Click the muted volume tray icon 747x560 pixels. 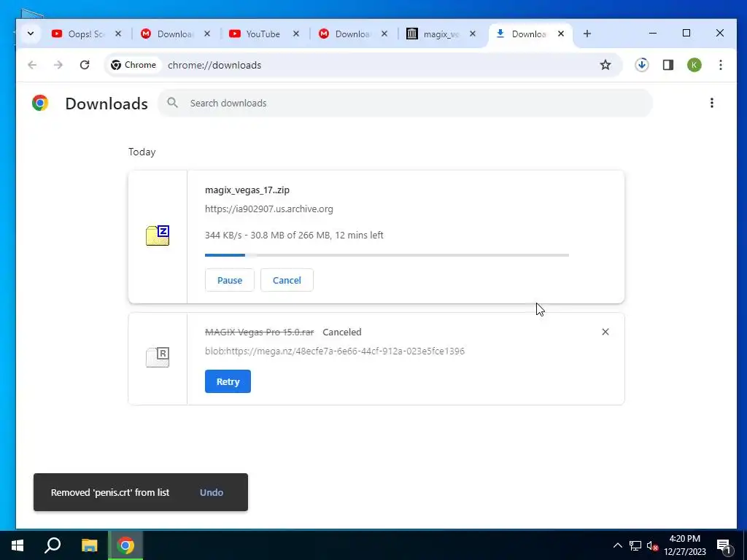(651, 545)
